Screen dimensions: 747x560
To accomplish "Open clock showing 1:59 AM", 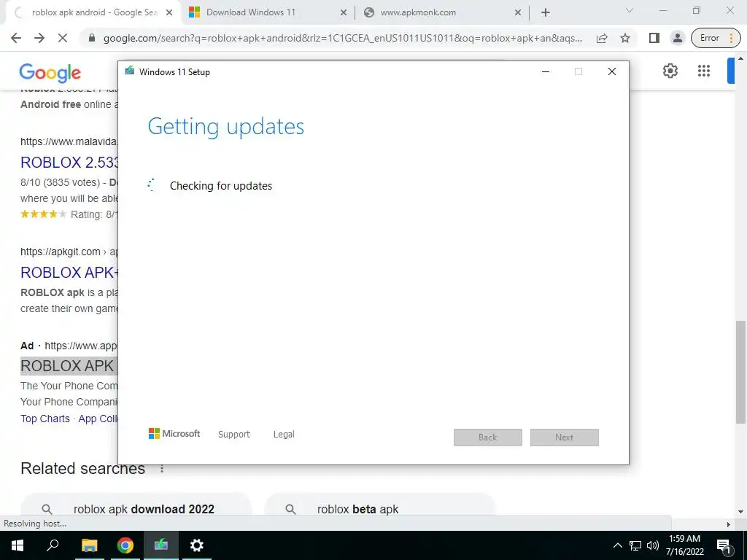I will pyautogui.click(x=684, y=545).
